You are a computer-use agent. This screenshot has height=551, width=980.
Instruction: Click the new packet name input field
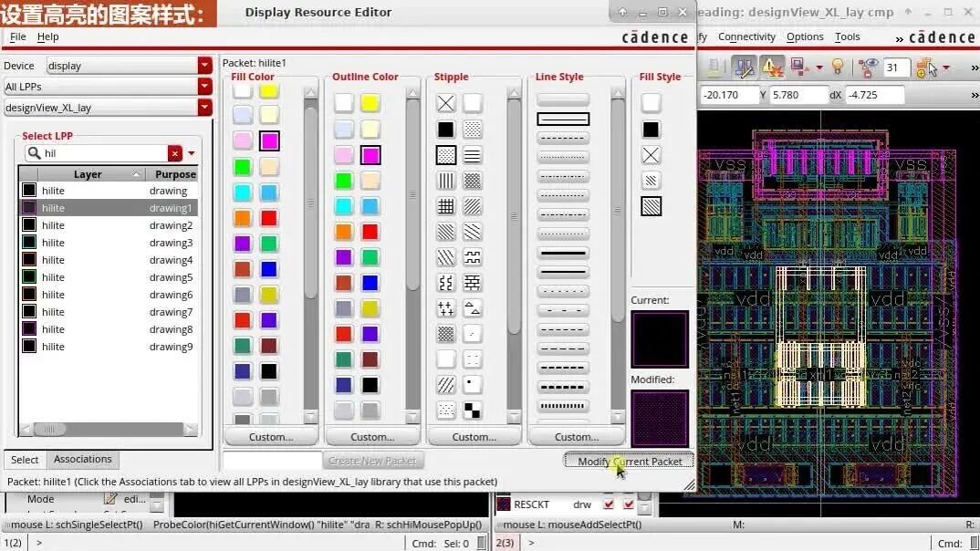[273, 461]
